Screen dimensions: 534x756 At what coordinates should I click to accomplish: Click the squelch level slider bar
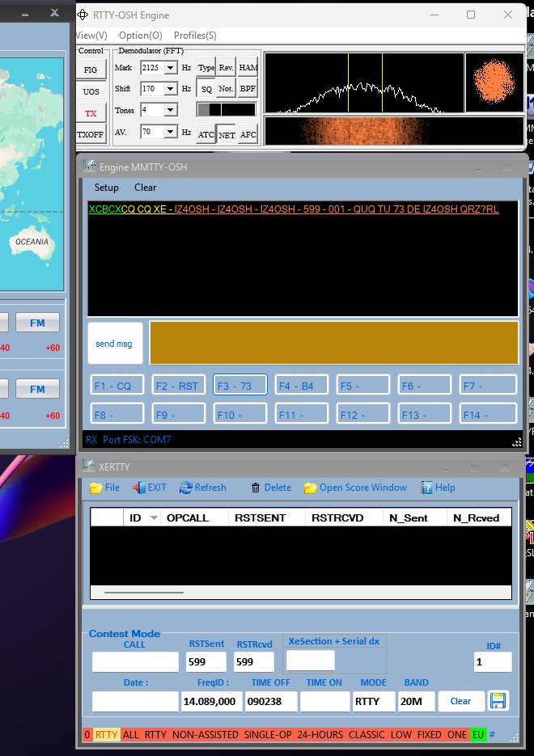click(227, 109)
